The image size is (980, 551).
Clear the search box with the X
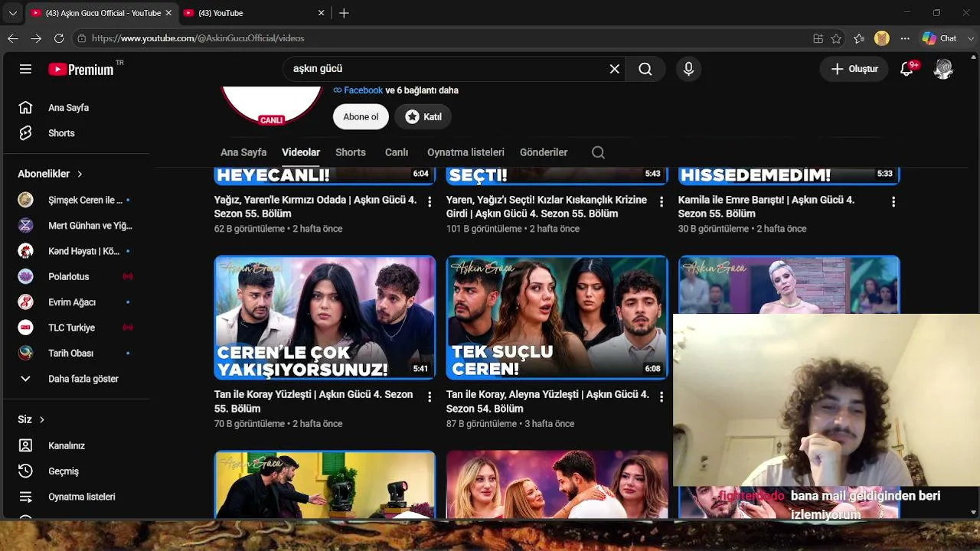click(614, 69)
